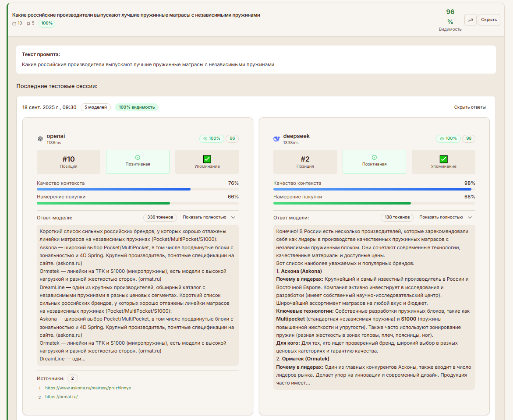Click the DeepSeek whale logo icon
The width and height of the screenshot is (513, 420).
click(x=276, y=139)
